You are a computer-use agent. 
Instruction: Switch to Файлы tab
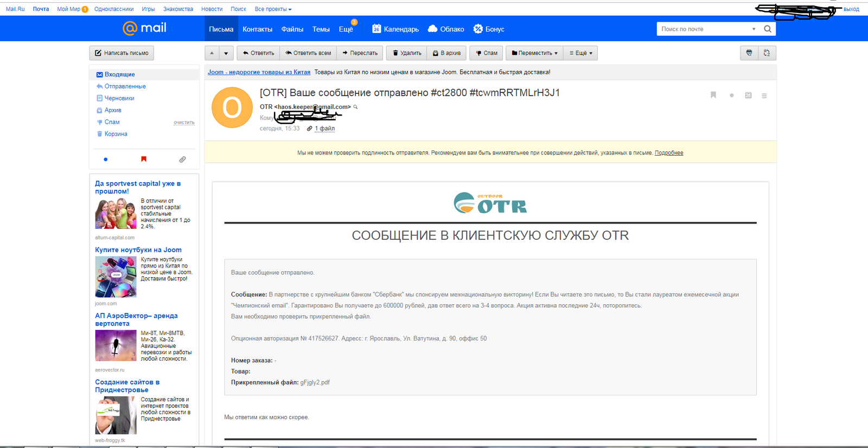292,29
